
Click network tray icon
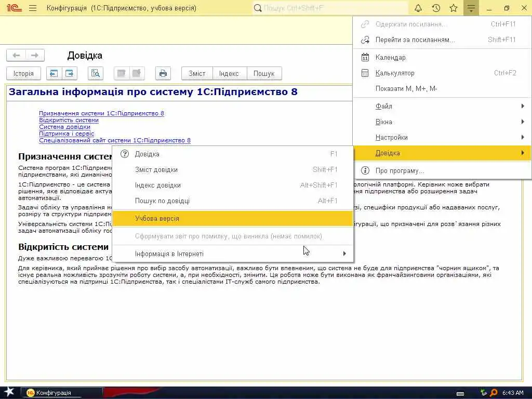(484, 393)
